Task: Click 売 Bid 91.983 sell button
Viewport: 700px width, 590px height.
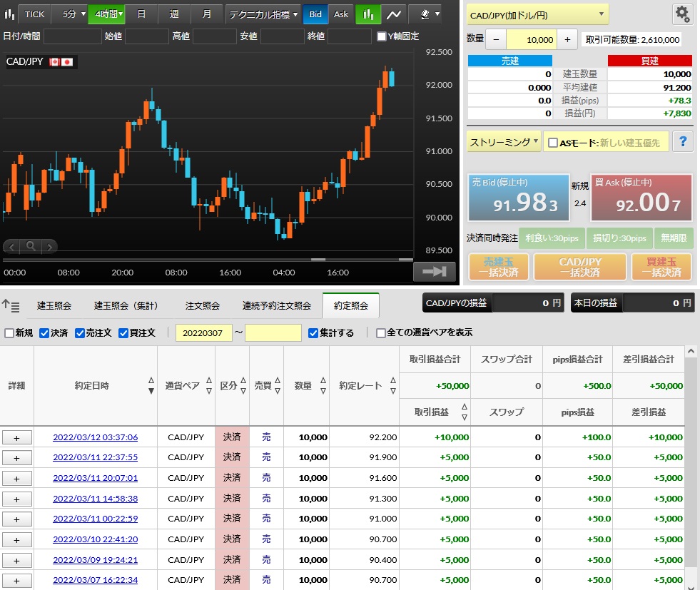Action: (x=519, y=198)
